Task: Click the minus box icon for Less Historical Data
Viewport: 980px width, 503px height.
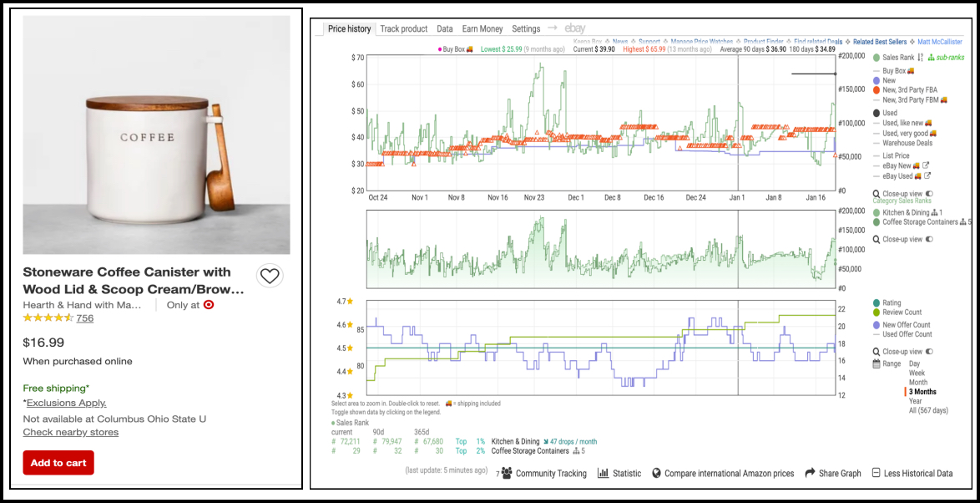Action: pos(876,473)
